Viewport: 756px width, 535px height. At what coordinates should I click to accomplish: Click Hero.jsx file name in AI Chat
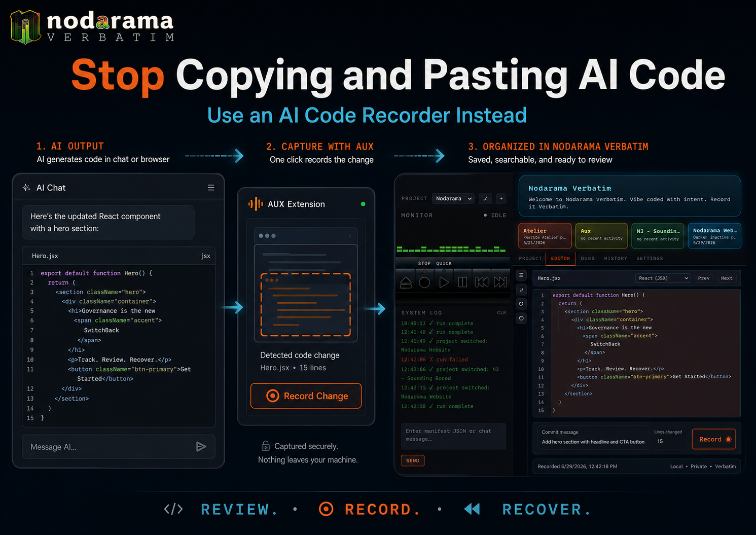(45, 256)
